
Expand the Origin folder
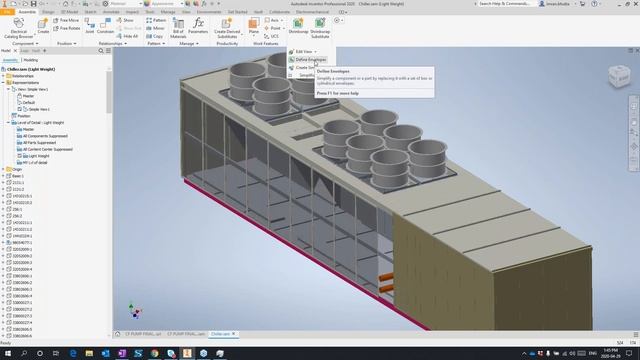pos(3,169)
